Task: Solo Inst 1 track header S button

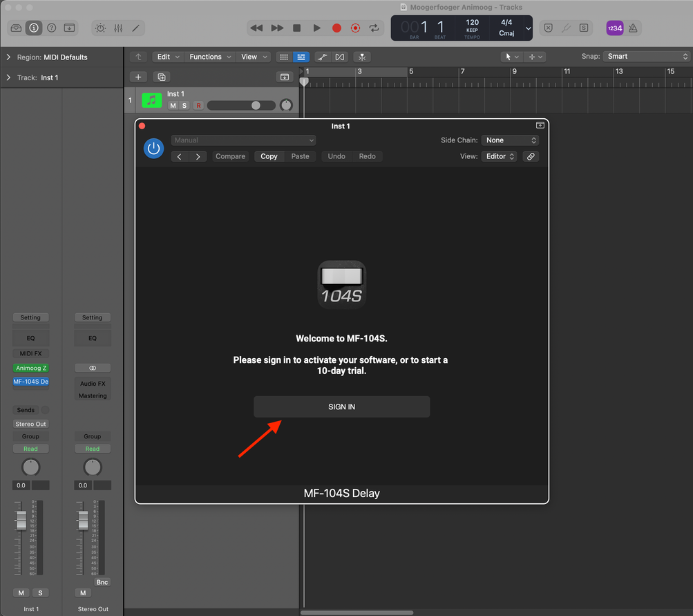Action: 184,105
